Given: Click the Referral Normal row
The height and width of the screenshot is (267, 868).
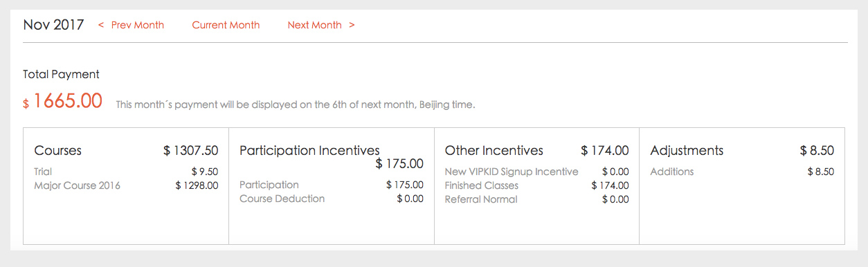Looking at the screenshot, I should point(537,199).
